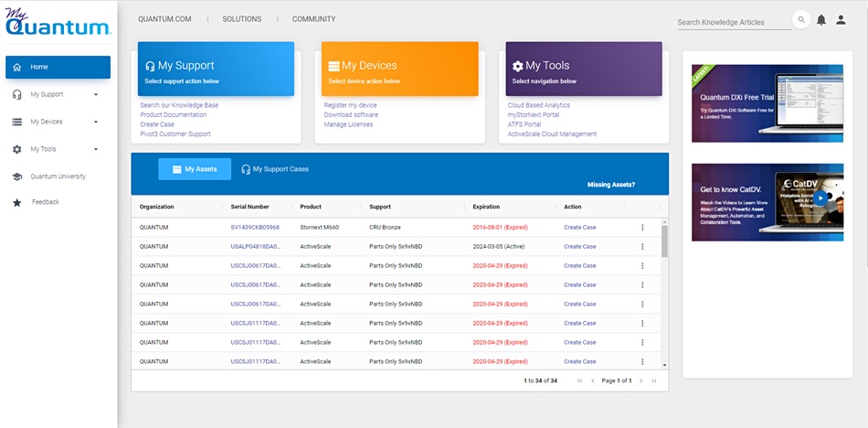Select the 'CRU Bronze' support cell
The image size is (868, 428).
[x=386, y=228]
